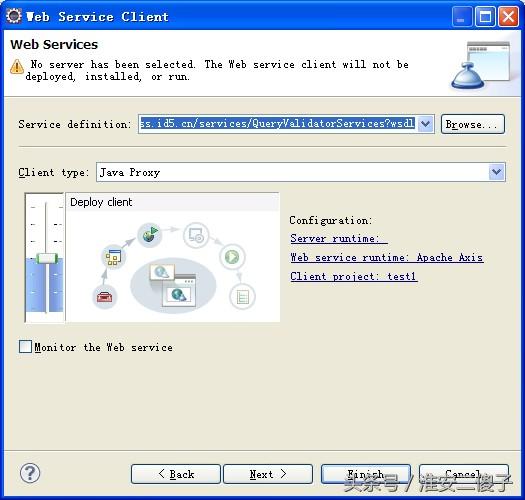
Task: Enable Monitor the Web service checkbox
Action: (25, 347)
